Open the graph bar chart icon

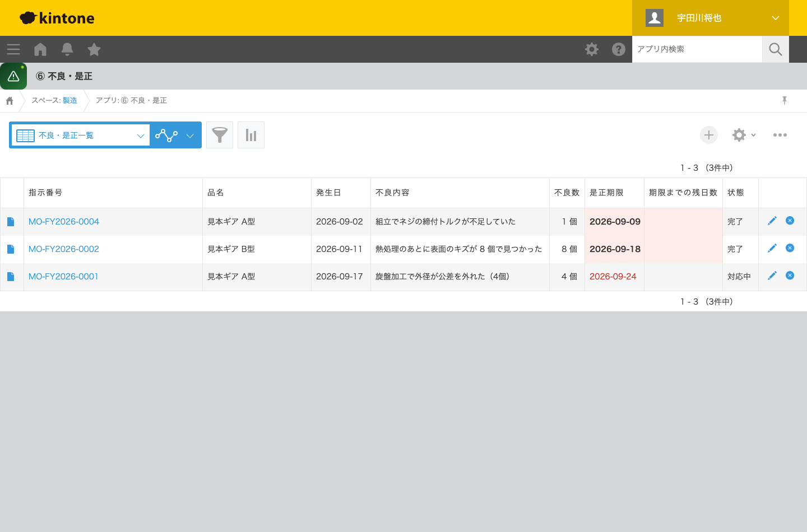[x=251, y=135]
